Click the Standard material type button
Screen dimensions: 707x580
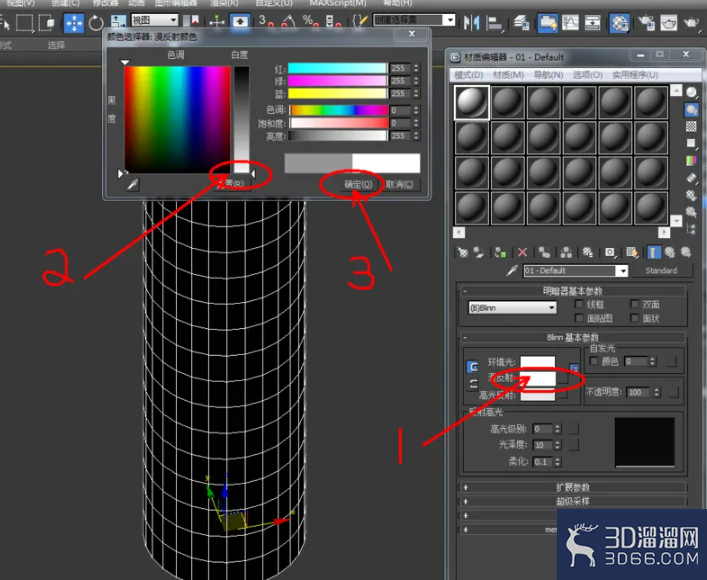[x=661, y=271]
